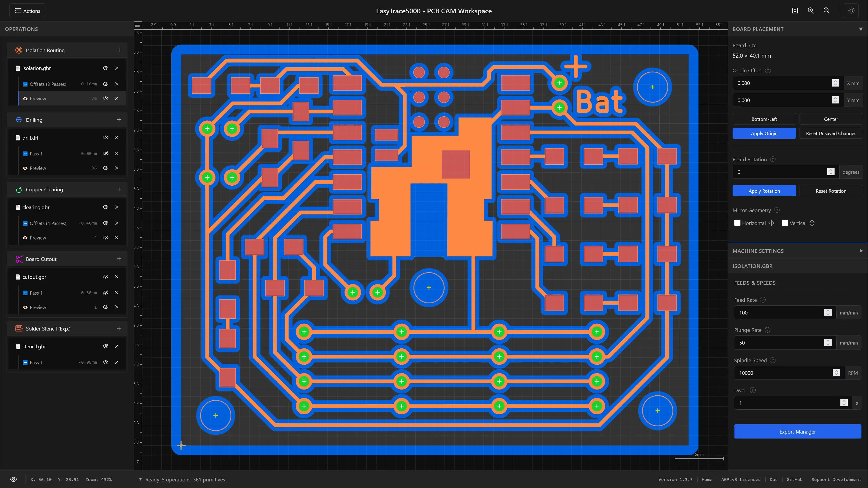The image size is (868, 488).
Task: Click the fit-to-view icon in top bar
Action: coord(795,11)
